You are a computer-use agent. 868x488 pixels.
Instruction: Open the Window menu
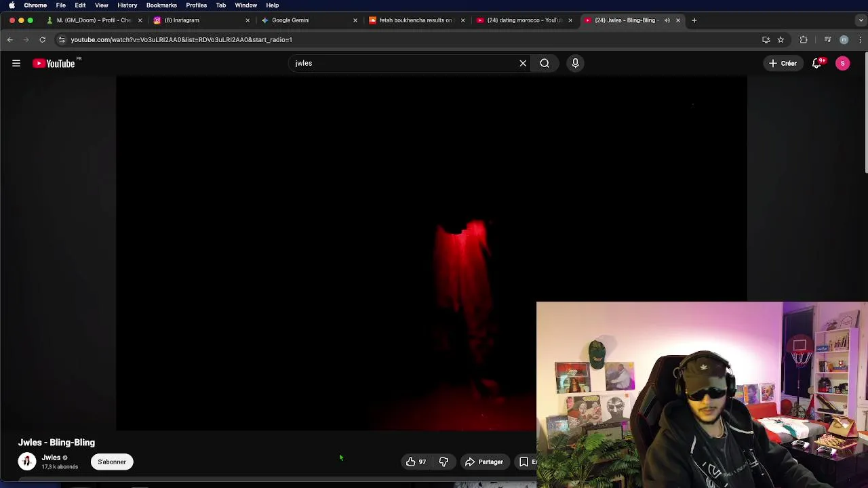(246, 5)
